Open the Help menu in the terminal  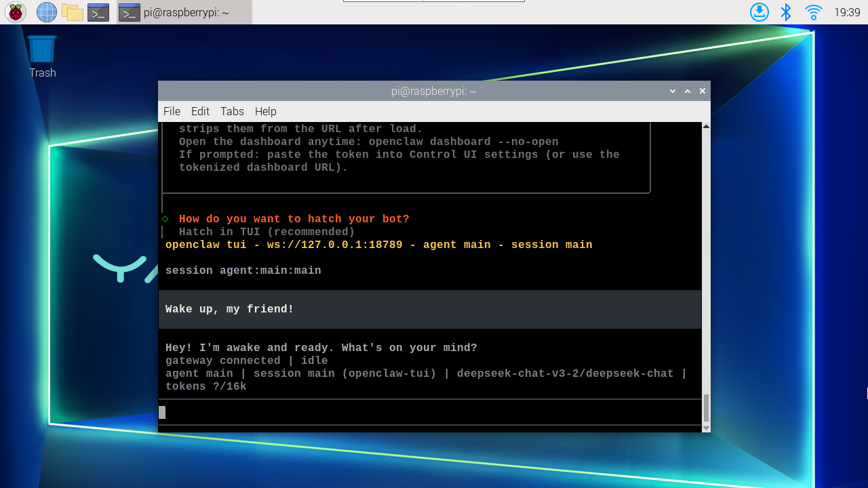click(x=265, y=111)
